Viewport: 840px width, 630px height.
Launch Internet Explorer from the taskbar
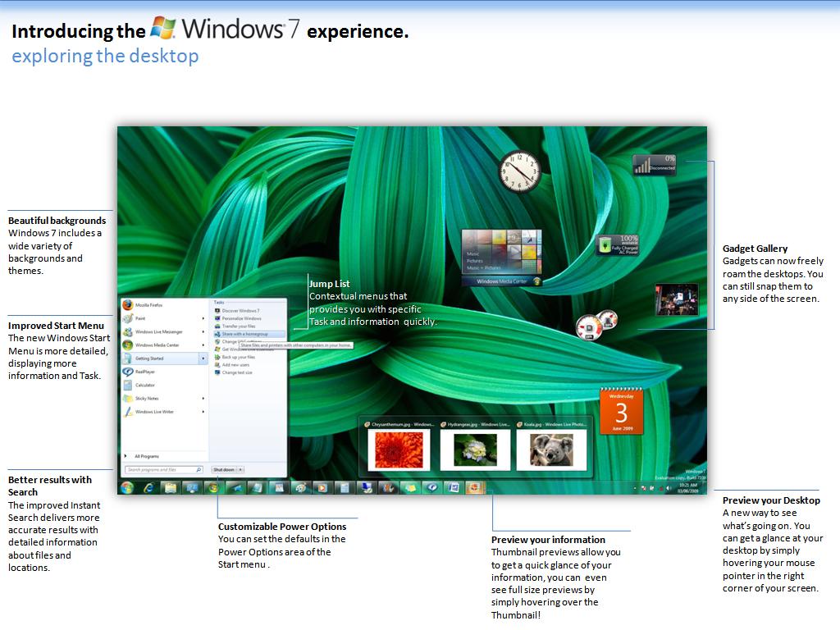[149, 487]
